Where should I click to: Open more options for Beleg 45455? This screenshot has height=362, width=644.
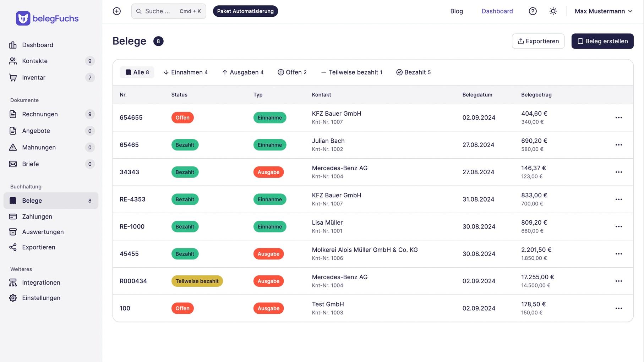click(x=618, y=254)
